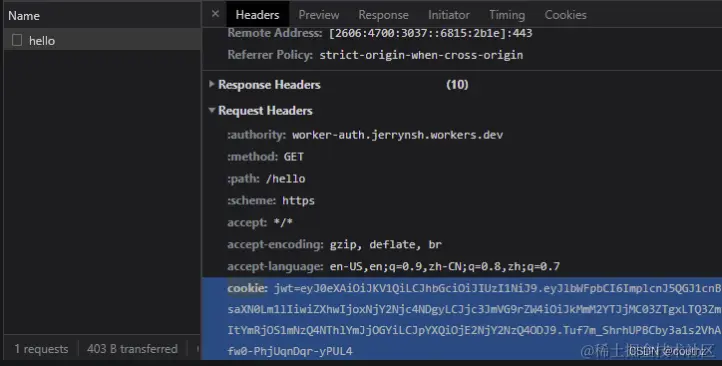Click the :method GET value
The height and width of the screenshot is (366, 722).
(293, 157)
